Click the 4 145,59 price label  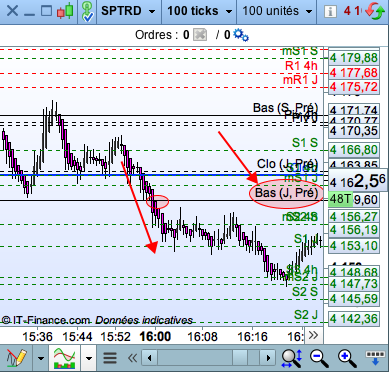point(354,298)
